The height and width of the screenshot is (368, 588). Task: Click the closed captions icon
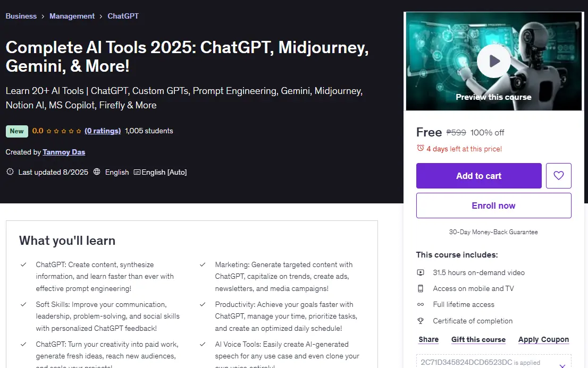pos(137,172)
